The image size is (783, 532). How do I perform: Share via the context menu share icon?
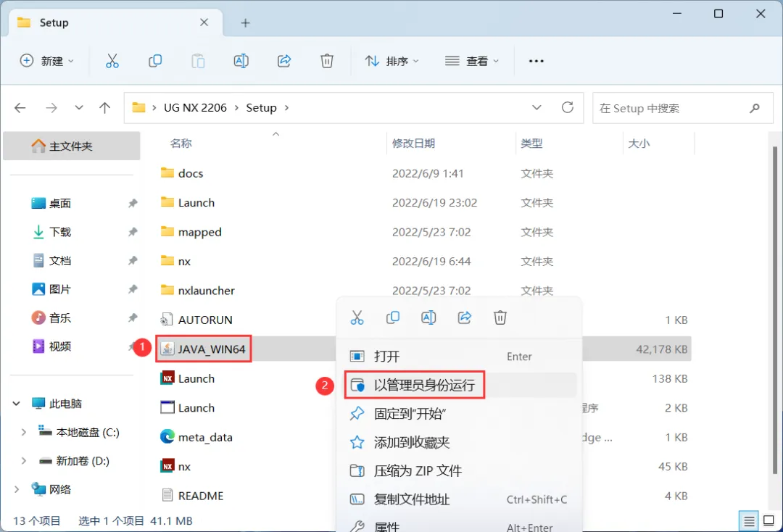click(465, 317)
